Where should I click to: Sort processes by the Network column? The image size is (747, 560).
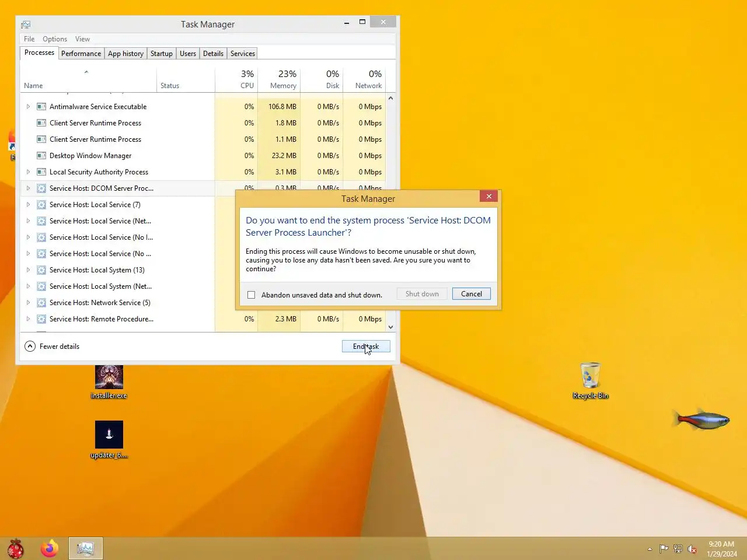tap(364, 79)
